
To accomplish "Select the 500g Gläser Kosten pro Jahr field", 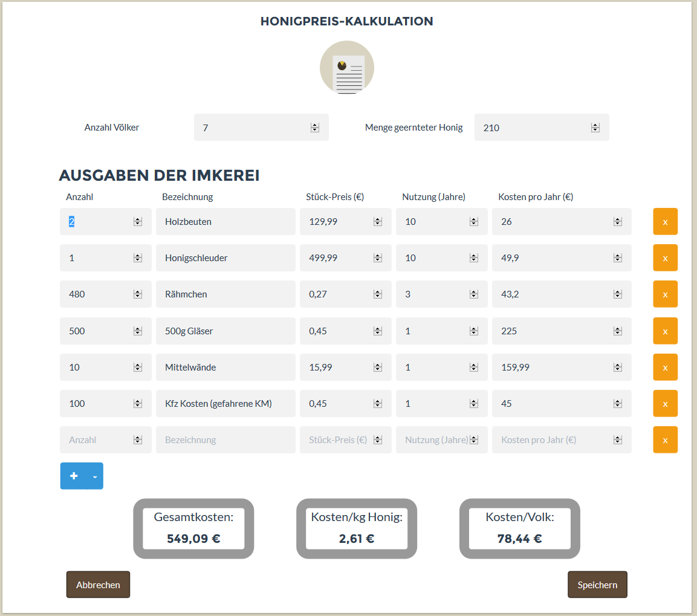I will (x=562, y=331).
